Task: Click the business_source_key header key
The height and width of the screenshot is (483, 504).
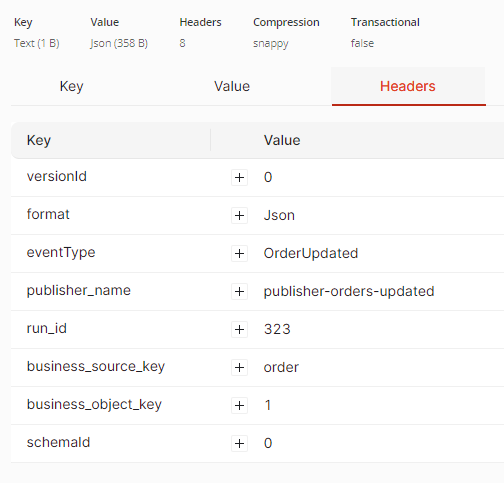Action: point(96,367)
